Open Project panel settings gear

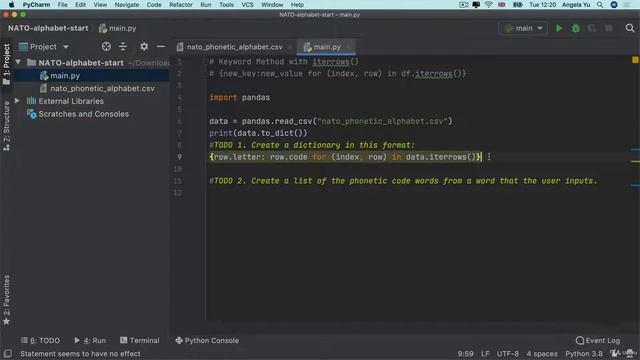(144, 47)
